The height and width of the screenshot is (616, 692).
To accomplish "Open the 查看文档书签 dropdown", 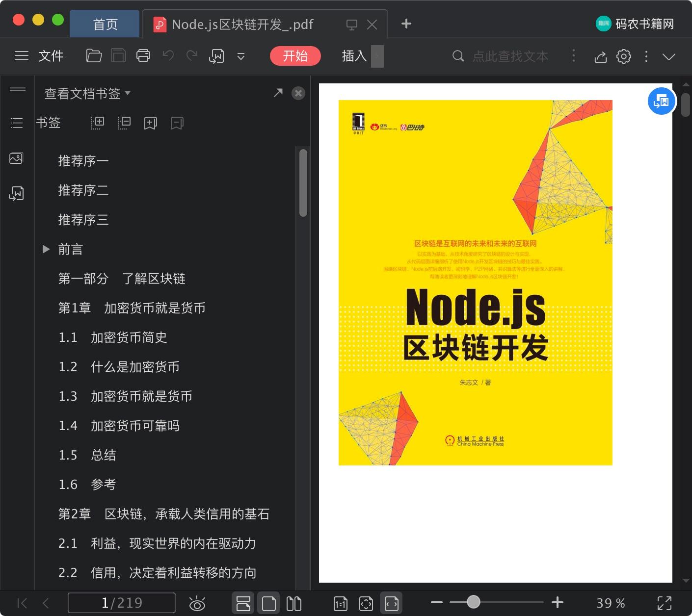I will point(87,94).
